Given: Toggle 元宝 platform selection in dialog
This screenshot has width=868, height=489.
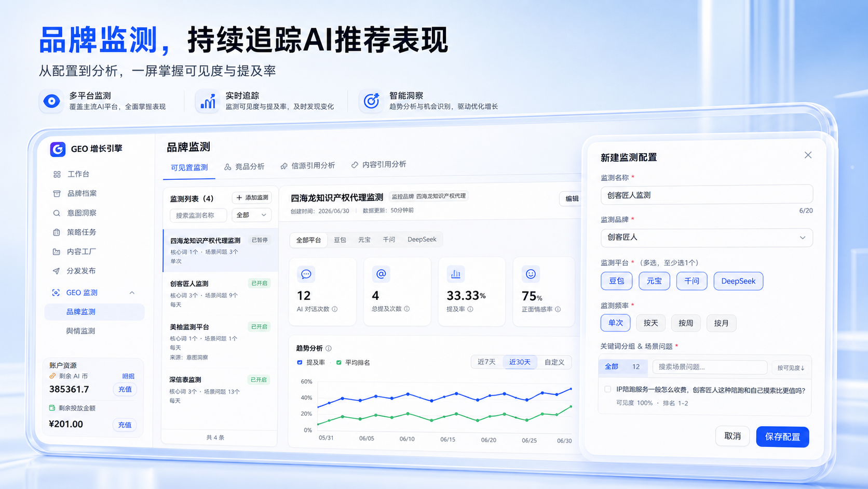Looking at the screenshot, I should 654,281.
